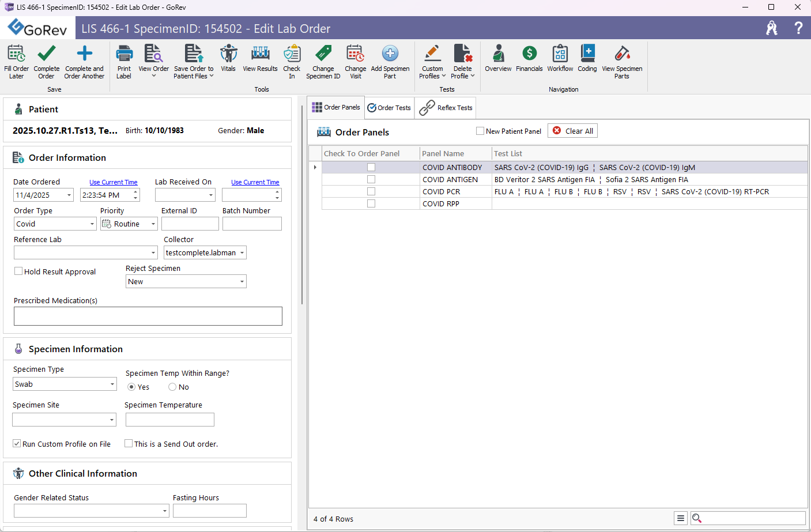Open the Financials navigation icon
This screenshot has width=811, height=532.
[x=529, y=55]
